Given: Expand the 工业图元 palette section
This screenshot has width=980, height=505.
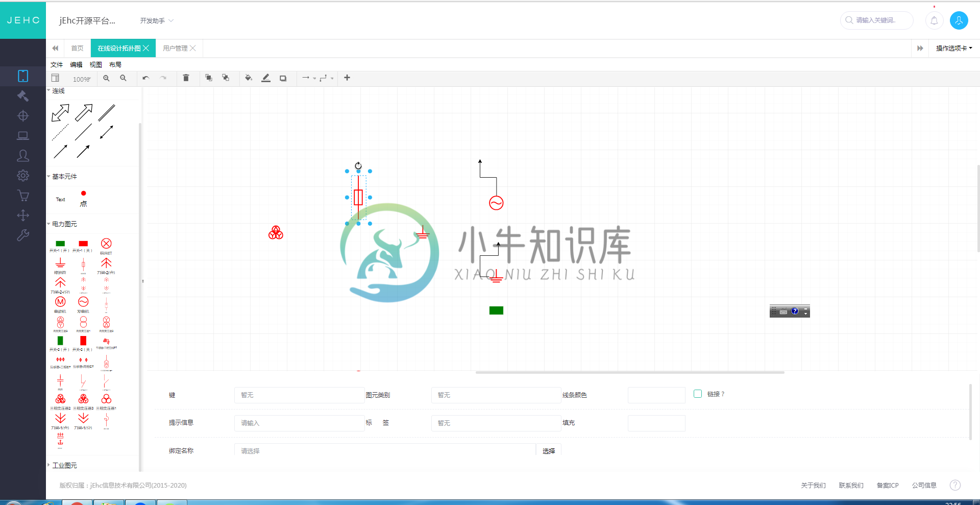Looking at the screenshot, I should tap(62, 465).
